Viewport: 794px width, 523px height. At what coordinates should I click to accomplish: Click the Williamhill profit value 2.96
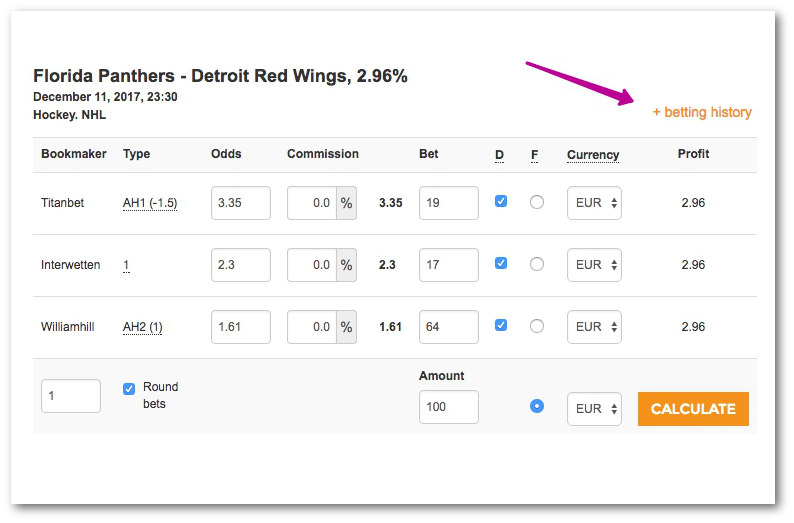[693, 327]
